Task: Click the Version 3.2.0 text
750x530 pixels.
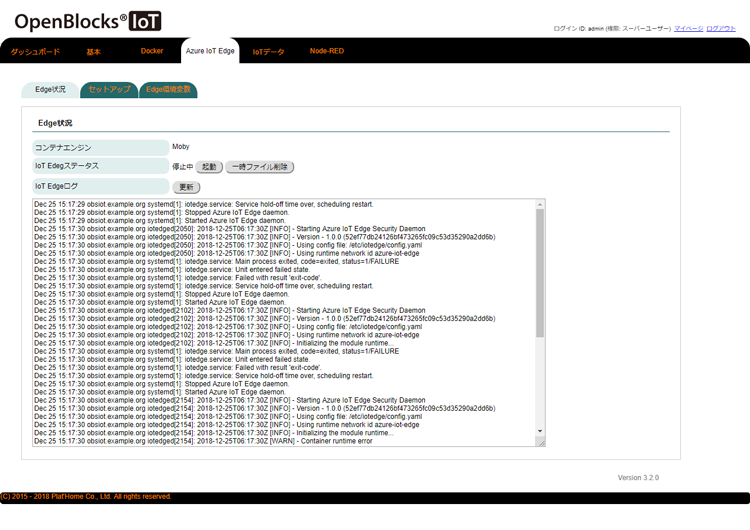Action: tap(638, 477)
